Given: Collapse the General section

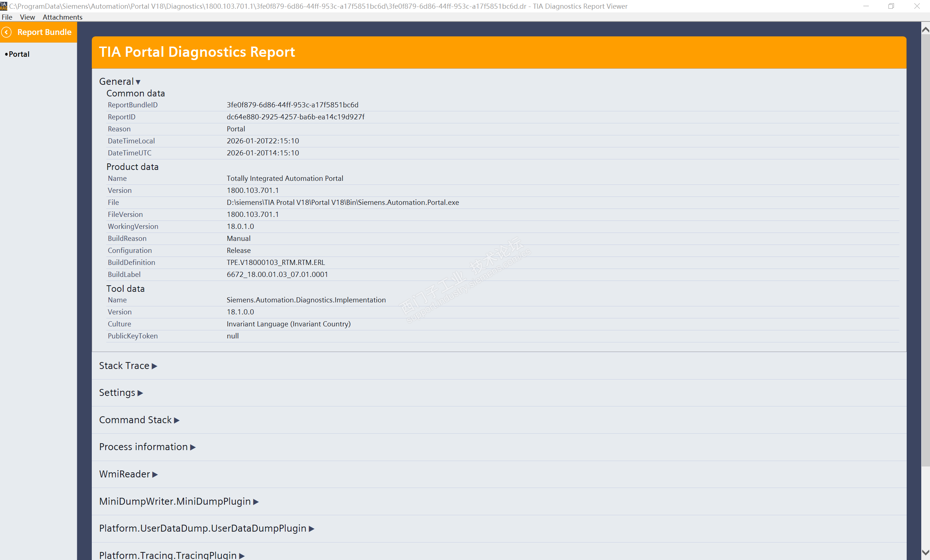Looking at the screenshot, I should tap(119, 82).
